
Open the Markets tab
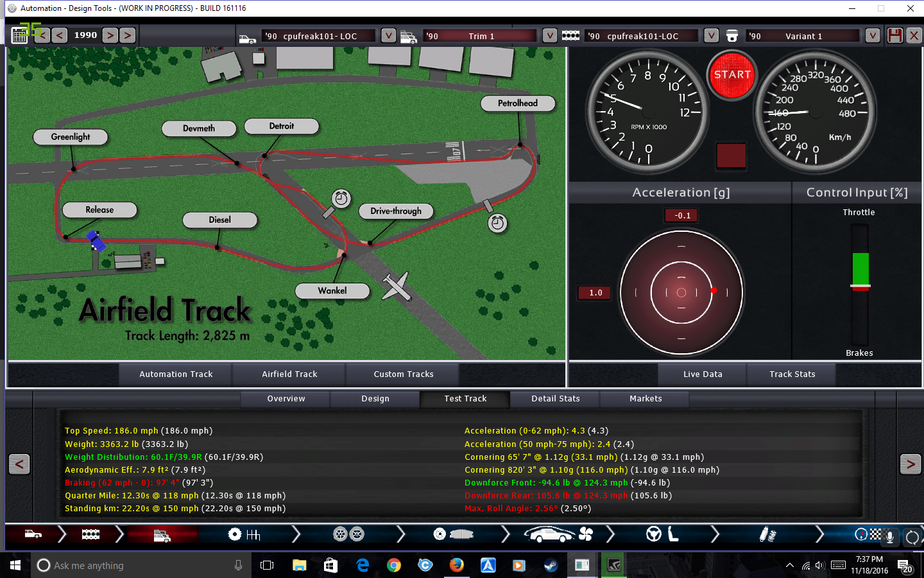(646, 399)
